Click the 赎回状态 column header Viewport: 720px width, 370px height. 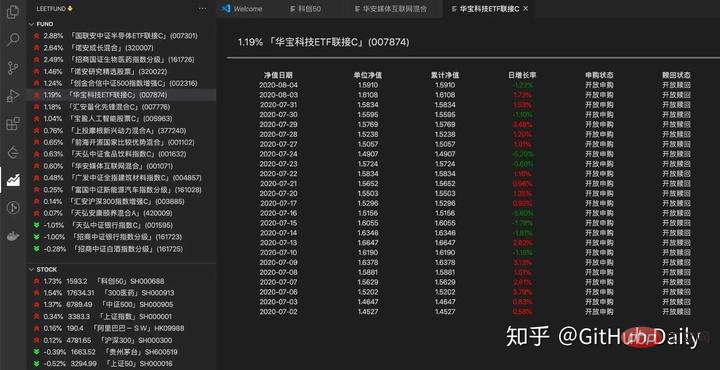pyautogui.click(x=676, y=75)
